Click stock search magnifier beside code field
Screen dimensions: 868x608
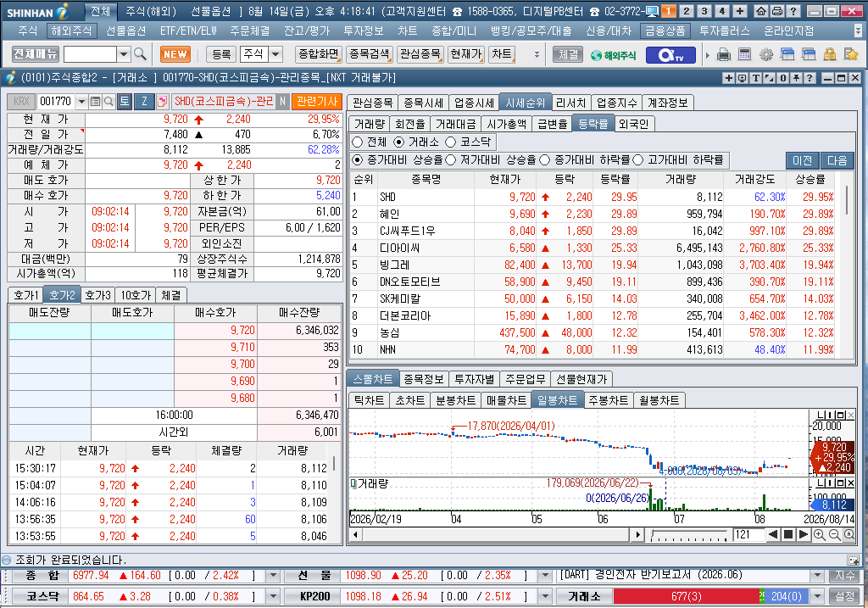click(x=108, y=102)
